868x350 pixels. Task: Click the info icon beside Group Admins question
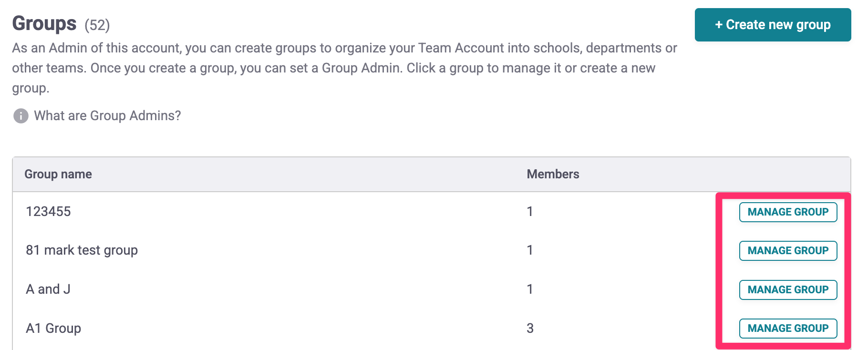pyautogui.click(x=21, y=116)
